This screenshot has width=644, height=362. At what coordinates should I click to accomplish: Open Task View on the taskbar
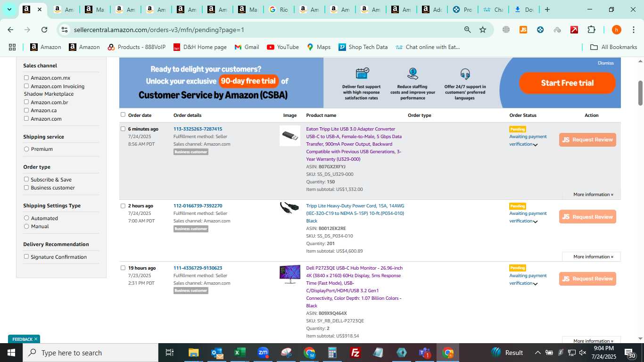click(170, 353)
